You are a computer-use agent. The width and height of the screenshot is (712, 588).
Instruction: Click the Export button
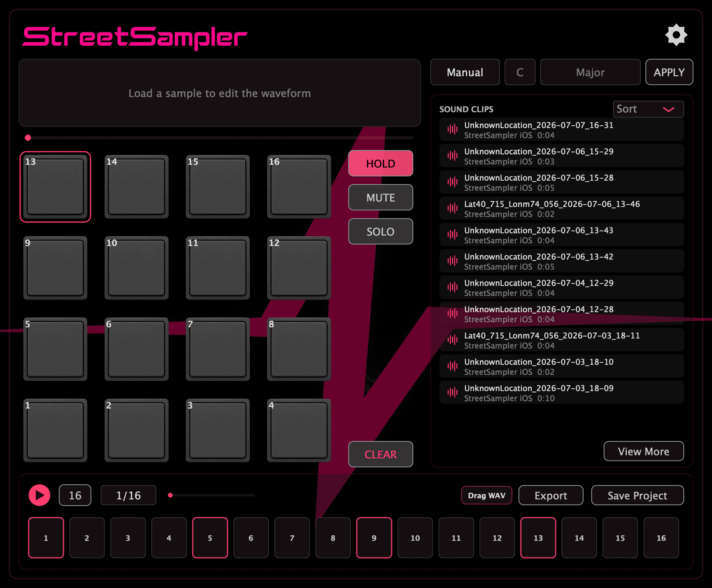tap(551, 495)
